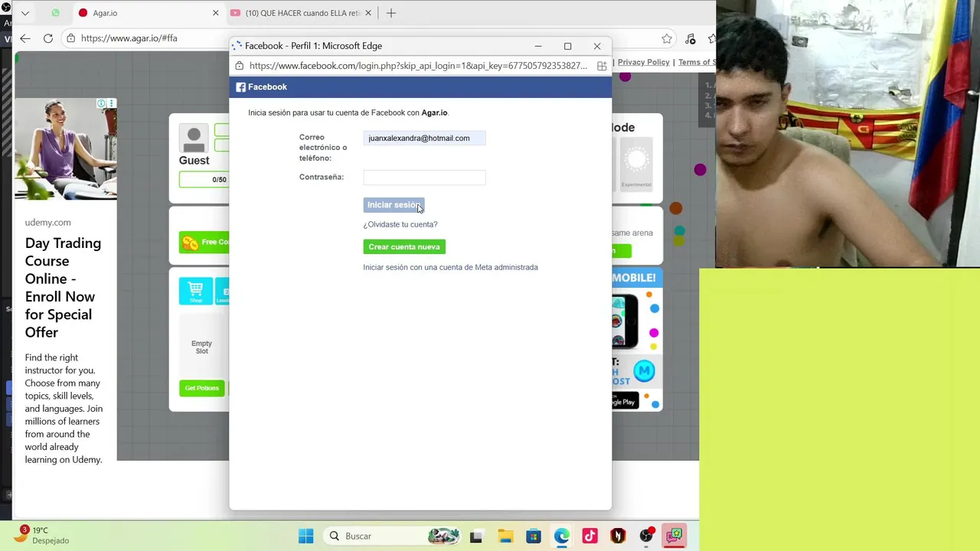Close the YouTube QUE HACER tab
Viewport: 980px width, 551px height.
point(368,13)
